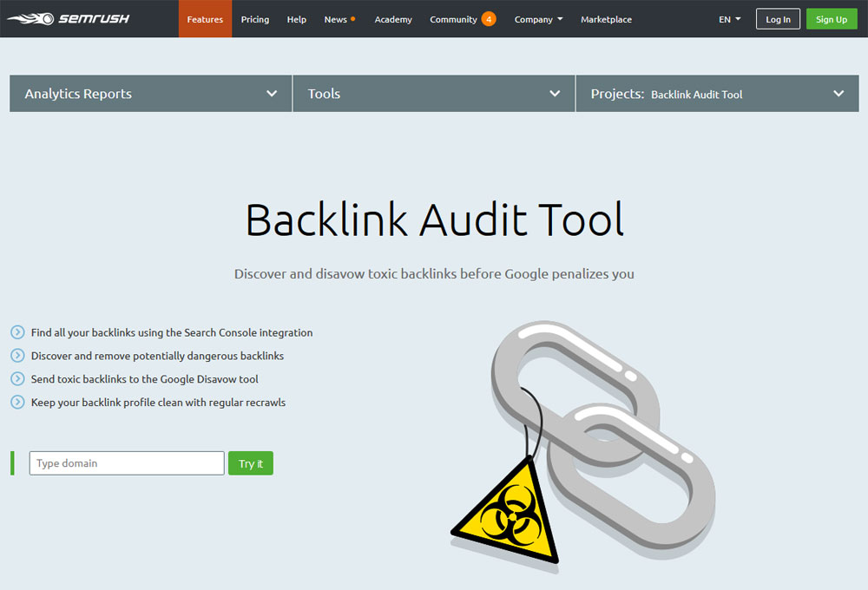Click the arrow bullet beside Keep your backlink profile

(17, 402)
